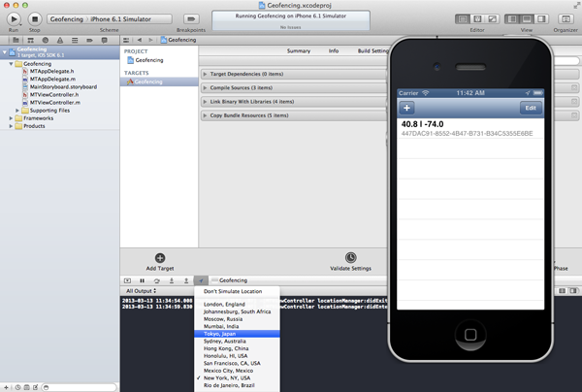Select Geofencing under TARGETS
582x392 pixels.
coord(159,82)
